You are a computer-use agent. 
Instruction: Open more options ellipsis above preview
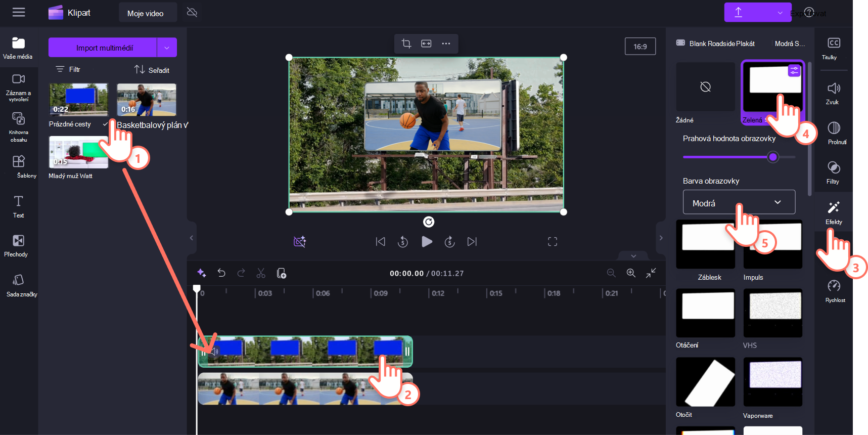[x=446, y=43]
